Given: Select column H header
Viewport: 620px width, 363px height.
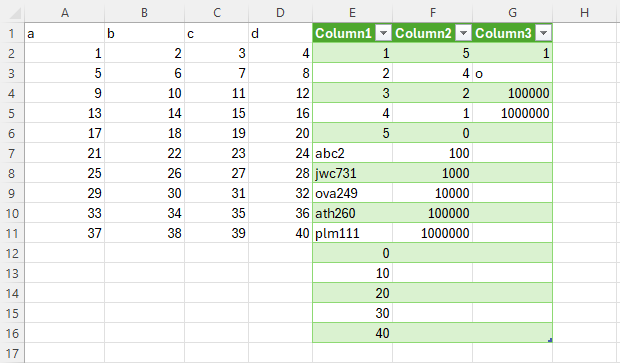Looking at the screenshot, I should [x=584, y=13].
